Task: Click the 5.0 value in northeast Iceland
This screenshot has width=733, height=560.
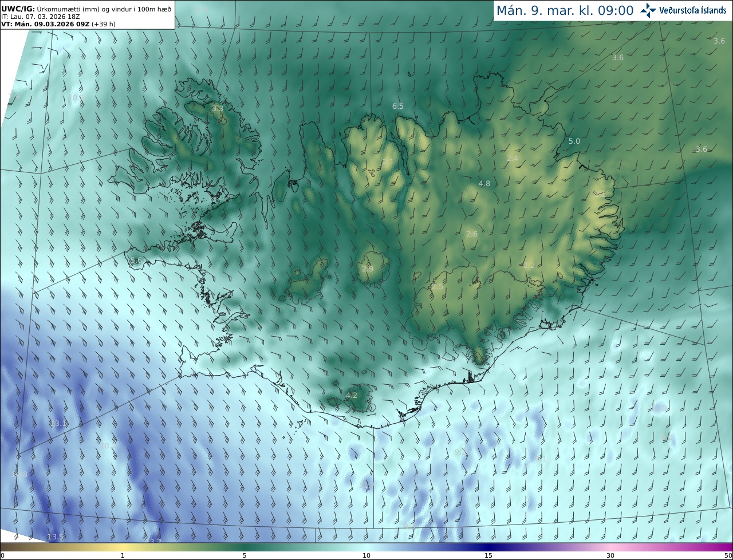Action: click(x=574, y=141)
